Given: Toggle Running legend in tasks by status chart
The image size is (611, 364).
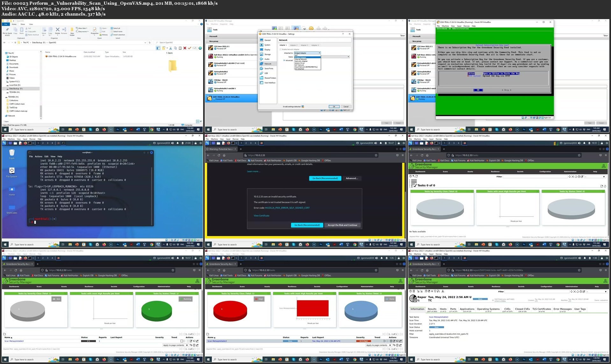Looking at the screenshot, I should click(x=186, y=299).
